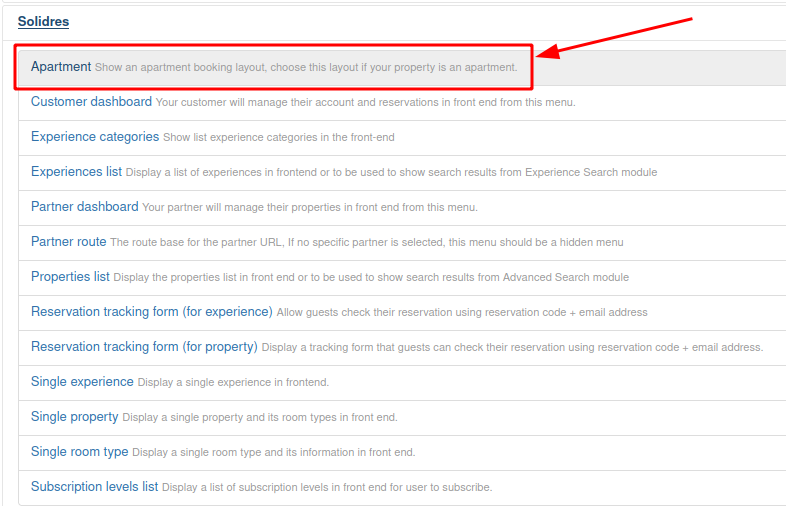The height and width of the screenshot is (506, 786).
Task: Pick the Single property menu type
Action: click(x=74, y=417)
